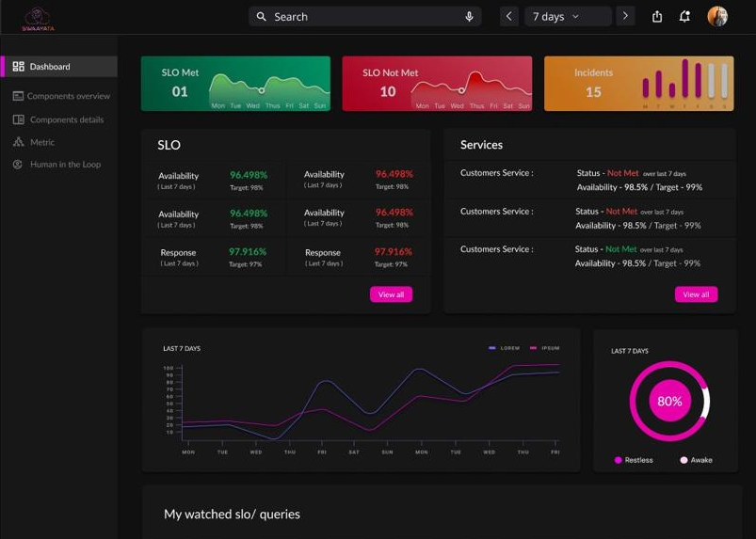Click the Awake legend dot

click(x=684, y=460)
